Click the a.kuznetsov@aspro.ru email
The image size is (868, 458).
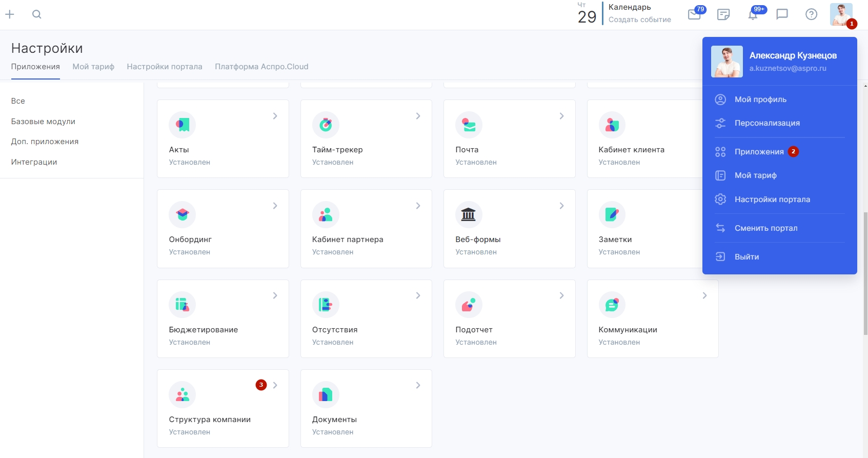click(x=788, y=68)
